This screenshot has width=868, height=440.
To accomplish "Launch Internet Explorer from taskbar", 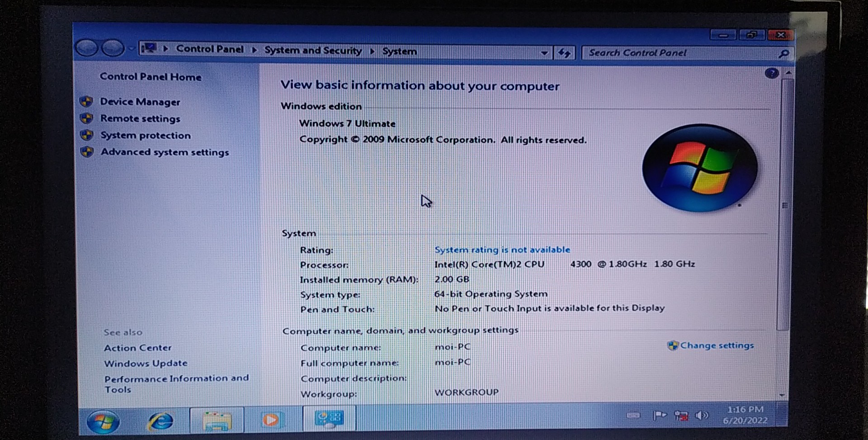I will 160,421.
